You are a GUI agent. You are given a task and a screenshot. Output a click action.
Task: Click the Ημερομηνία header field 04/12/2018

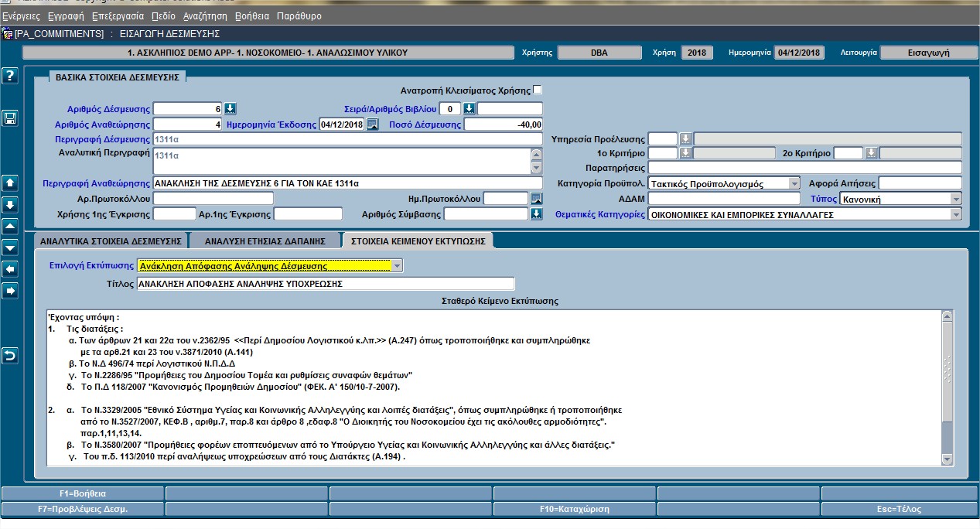coord(799,53)
